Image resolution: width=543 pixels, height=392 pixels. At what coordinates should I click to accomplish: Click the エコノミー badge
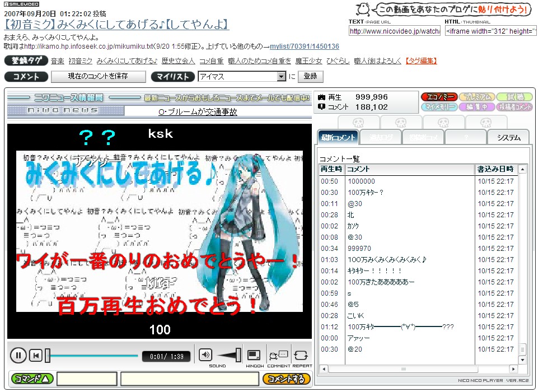coord(439,97)
